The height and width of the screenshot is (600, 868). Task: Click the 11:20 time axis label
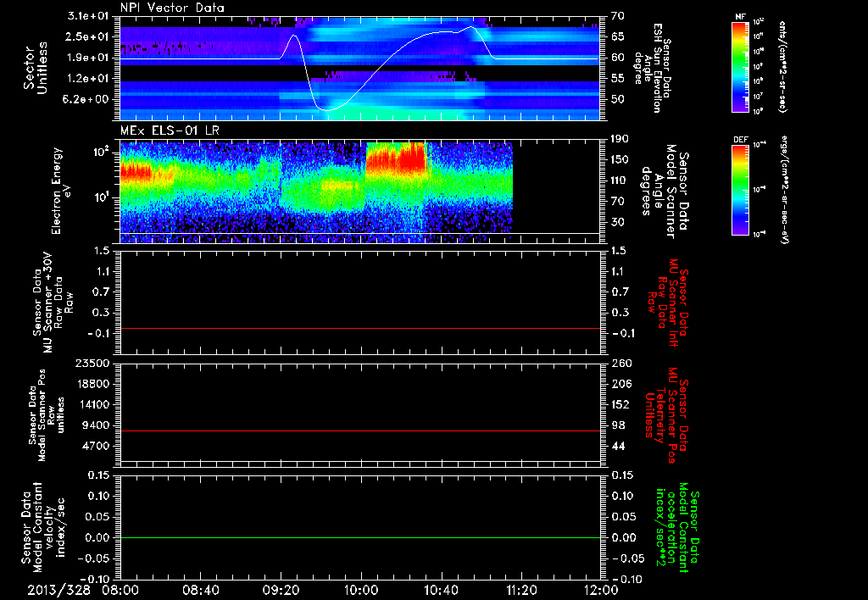[521, 590]
